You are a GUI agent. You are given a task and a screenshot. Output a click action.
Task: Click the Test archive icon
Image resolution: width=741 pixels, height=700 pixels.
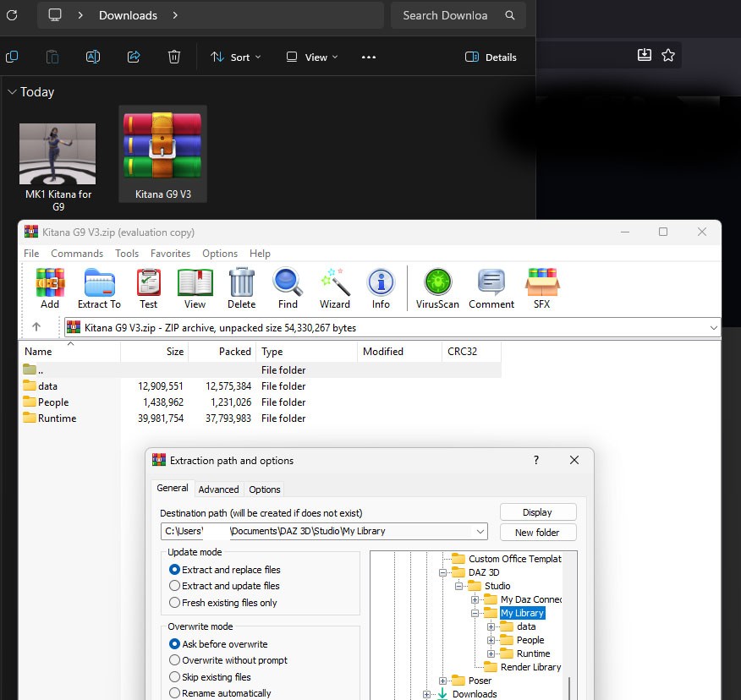pos(148,282)
